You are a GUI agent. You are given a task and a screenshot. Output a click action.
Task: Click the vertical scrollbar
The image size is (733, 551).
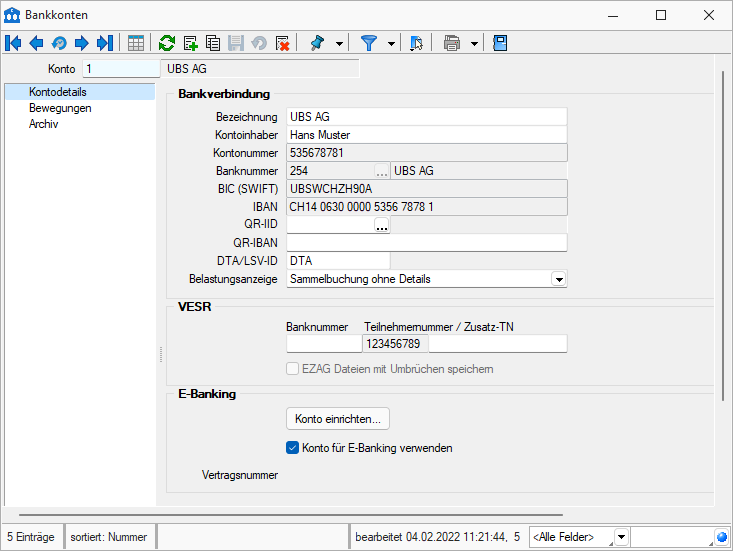pyautogui.click(x=723, y=236)
